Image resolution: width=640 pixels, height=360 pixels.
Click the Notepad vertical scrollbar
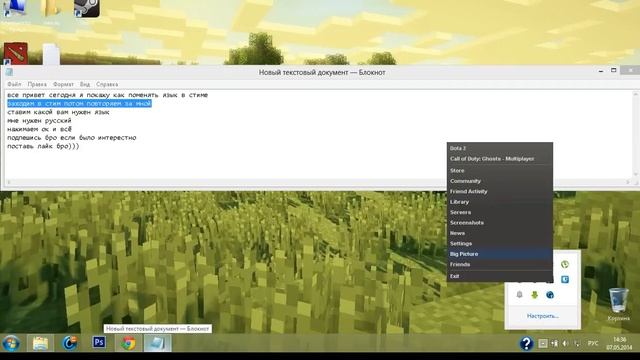point(635,134)
